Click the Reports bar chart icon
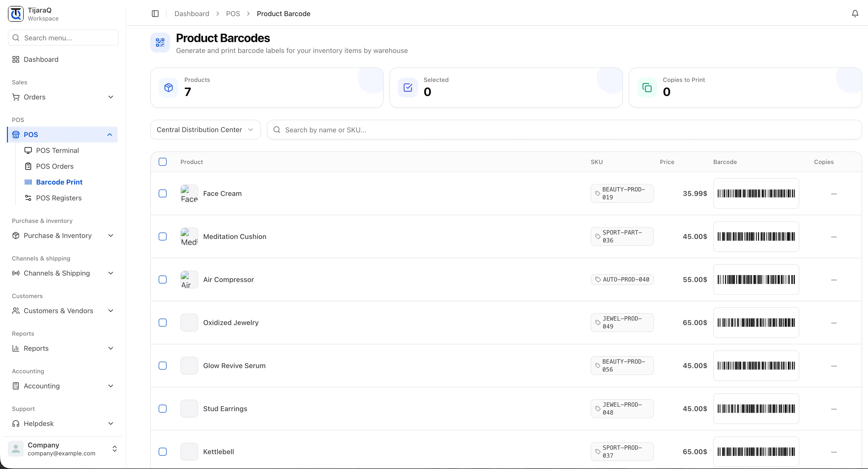868x469 pixels. [16, 348]
